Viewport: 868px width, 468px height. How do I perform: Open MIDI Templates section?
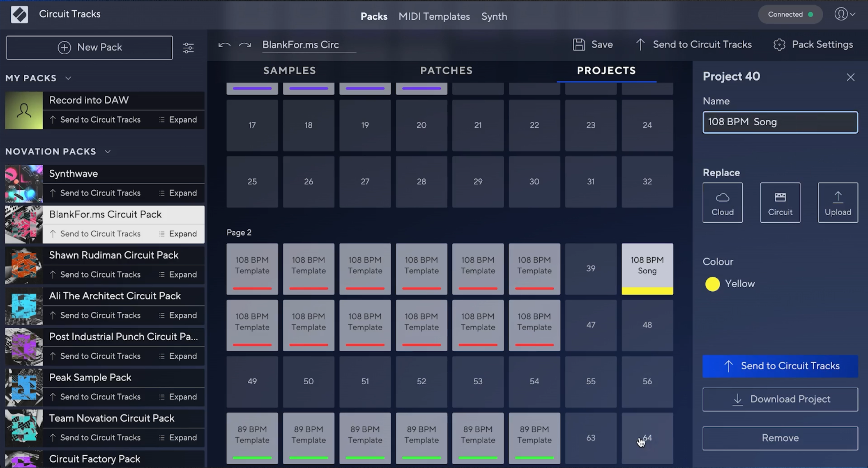pyautogui.click(x=434, y=16)
